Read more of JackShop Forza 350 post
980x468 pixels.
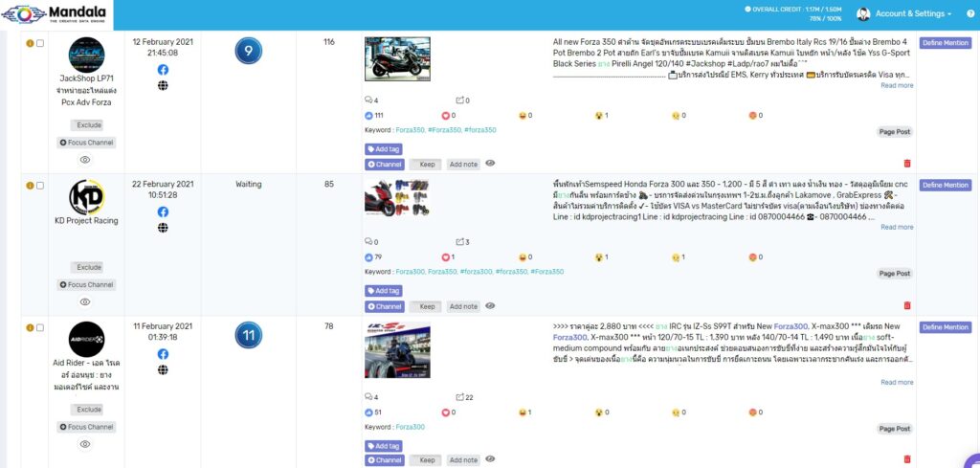897,85
